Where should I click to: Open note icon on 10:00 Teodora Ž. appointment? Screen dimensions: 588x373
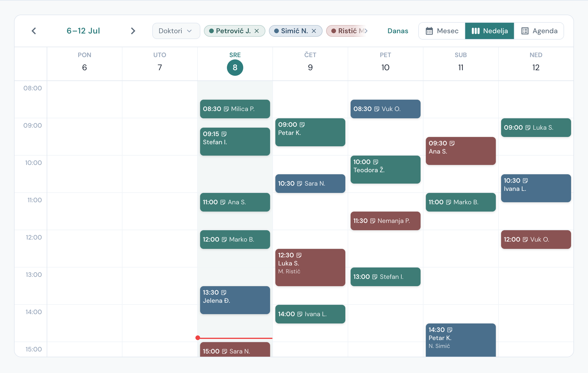pyautogui.click(x=376, y=162)
